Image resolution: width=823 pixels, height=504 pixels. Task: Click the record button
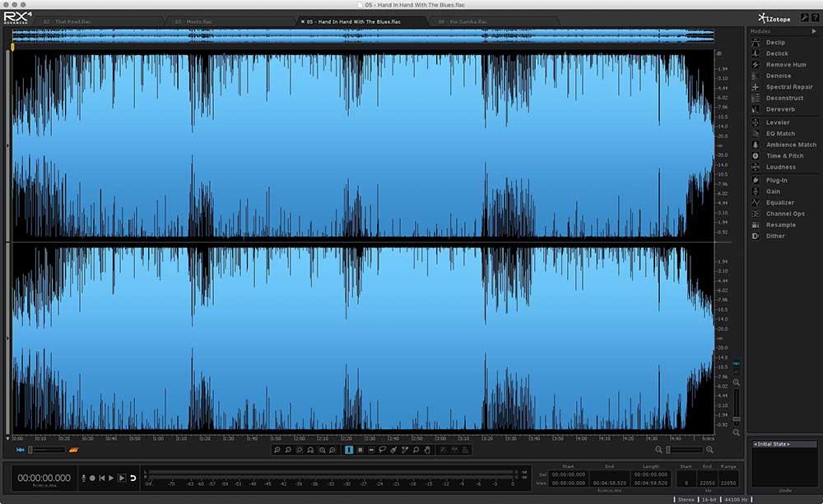(x=92, y=478)
